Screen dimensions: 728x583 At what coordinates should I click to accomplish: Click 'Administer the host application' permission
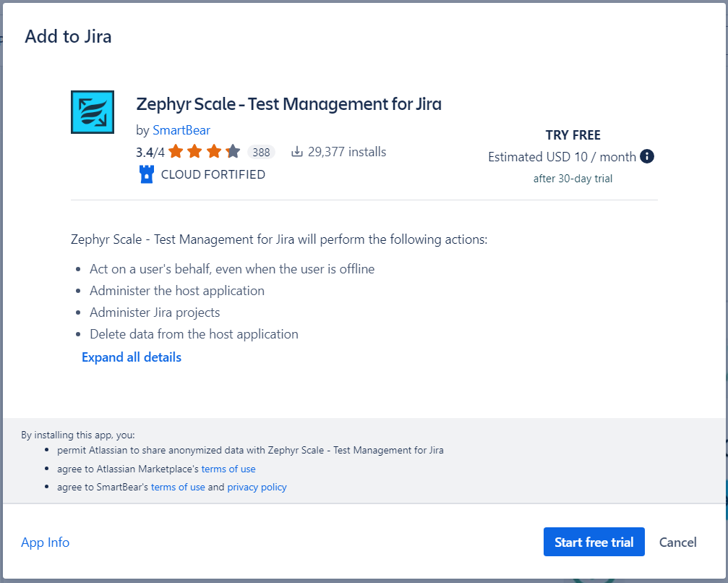coord(177,291)
